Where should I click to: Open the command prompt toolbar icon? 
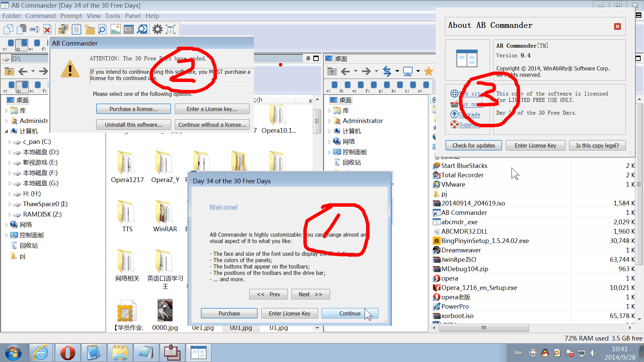[128, 29]
